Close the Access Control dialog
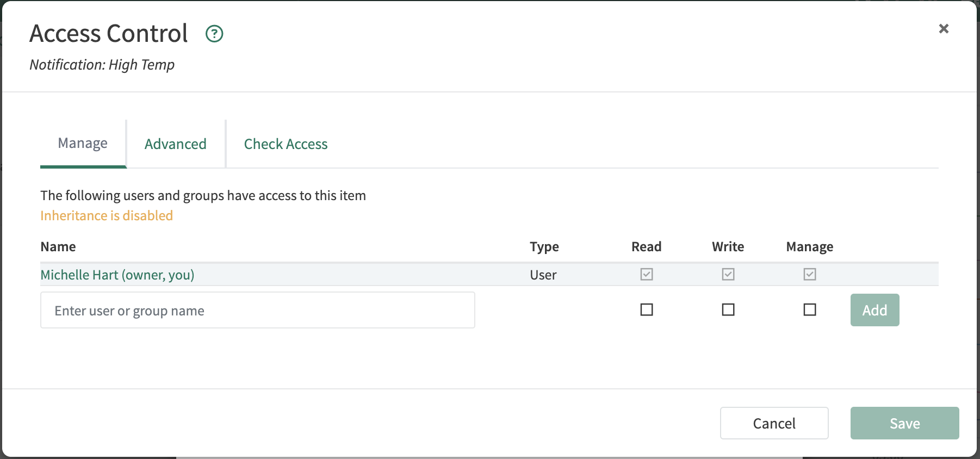This screenshot has height=459, width=980. (x=944, y=29)
